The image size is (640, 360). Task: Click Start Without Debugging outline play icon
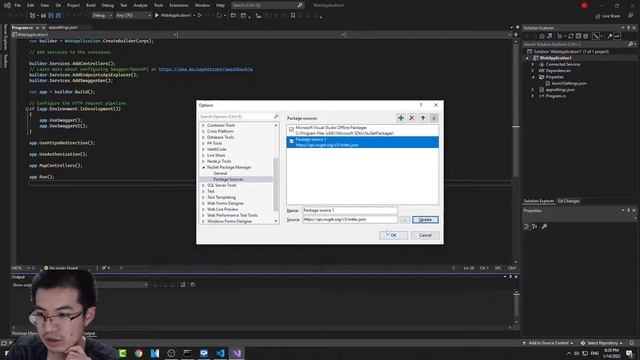click(200, 16)
